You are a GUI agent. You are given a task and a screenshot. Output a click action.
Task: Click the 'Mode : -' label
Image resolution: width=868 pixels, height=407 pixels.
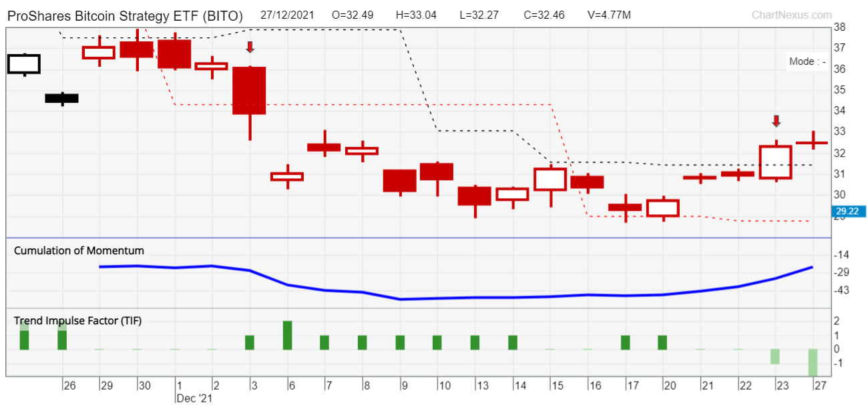pos(808,61)
